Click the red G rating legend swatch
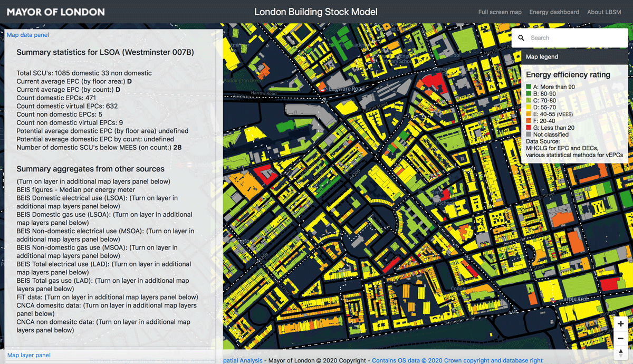Viewport: 633px width, 364px height. tap(529, 128)
